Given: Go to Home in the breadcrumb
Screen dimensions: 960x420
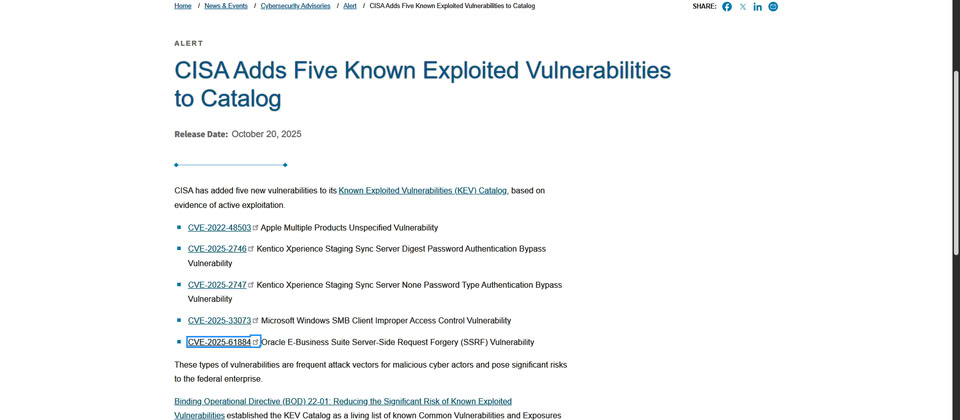Looking at the screenshot, I should point(183,6).
